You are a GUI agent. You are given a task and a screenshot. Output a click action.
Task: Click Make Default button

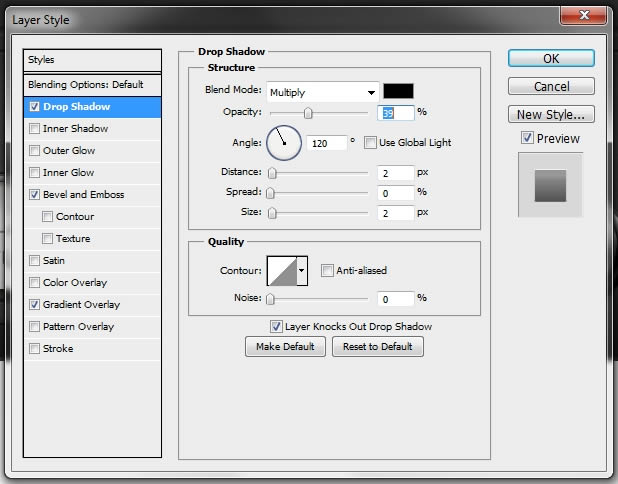point(285,346)
